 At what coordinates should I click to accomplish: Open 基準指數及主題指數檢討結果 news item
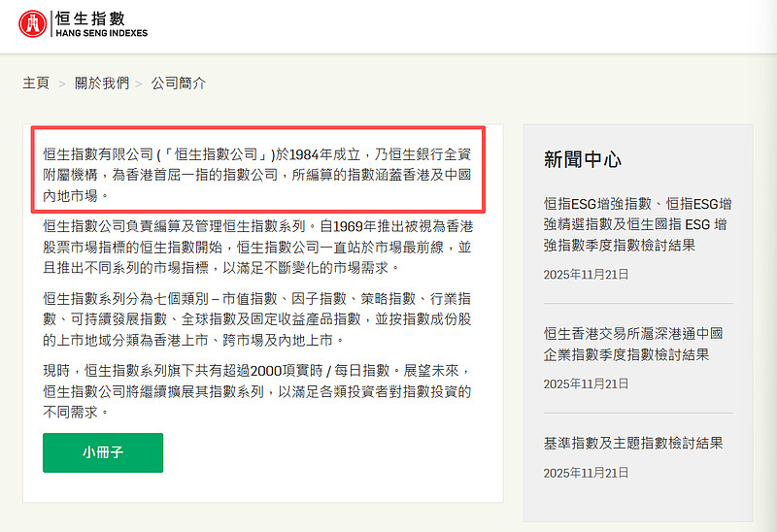(633, 443)
